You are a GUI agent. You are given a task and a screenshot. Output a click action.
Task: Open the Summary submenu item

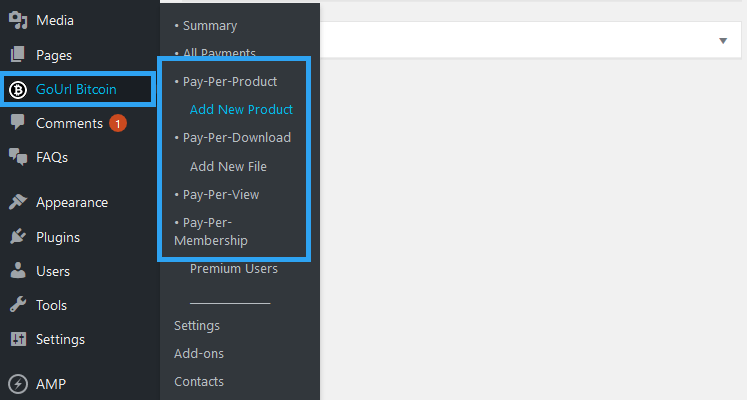[x=210, y=25]
